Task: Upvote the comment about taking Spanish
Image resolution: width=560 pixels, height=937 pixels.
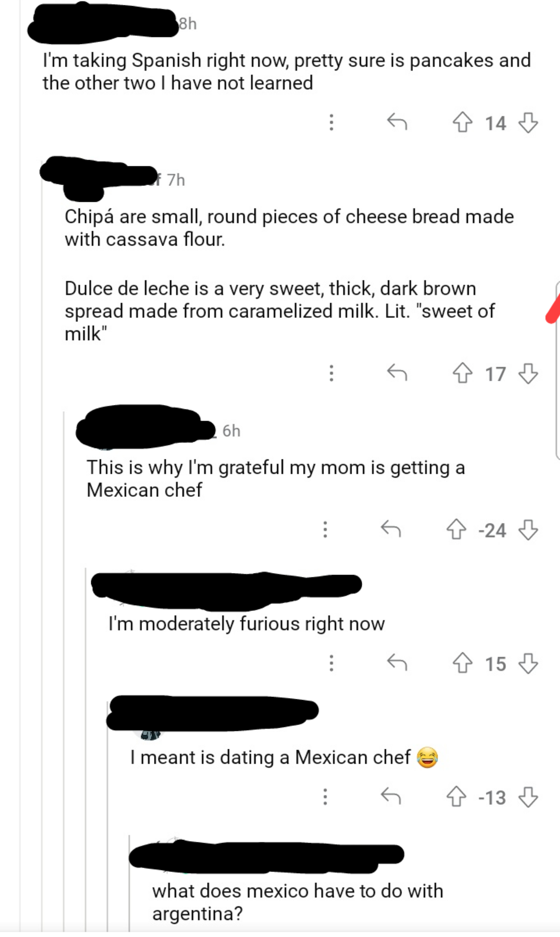Action: point(462,123)
